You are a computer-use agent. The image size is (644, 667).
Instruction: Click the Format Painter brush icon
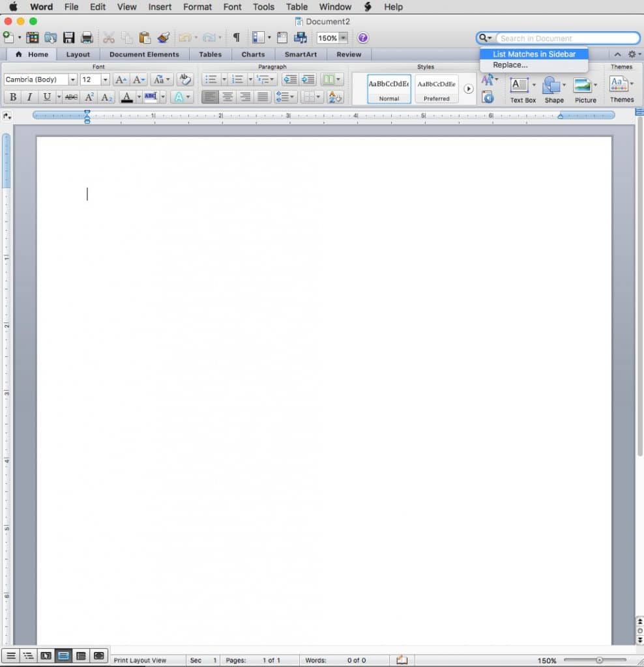point(164,38)
